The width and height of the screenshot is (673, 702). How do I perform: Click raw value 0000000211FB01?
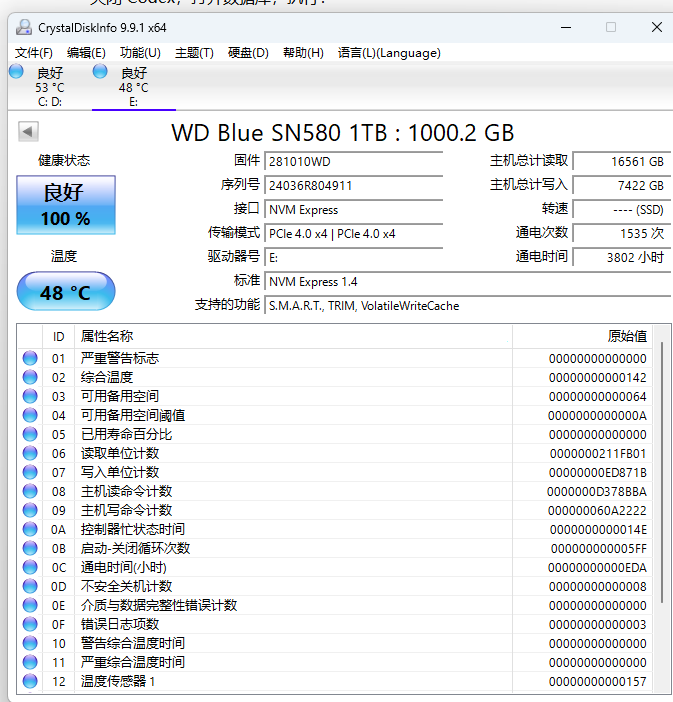coord(598,454)
